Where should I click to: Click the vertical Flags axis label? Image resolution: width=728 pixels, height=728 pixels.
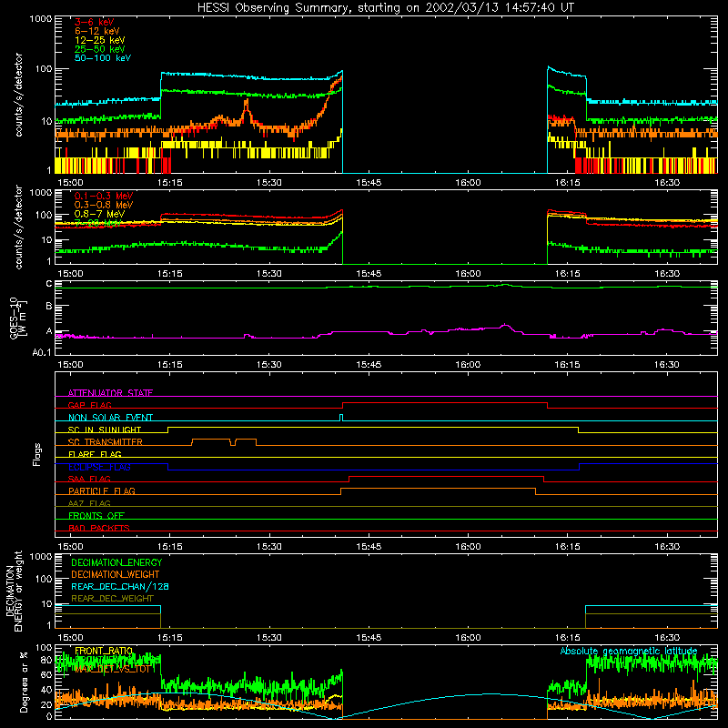click(x=37, y=454)
